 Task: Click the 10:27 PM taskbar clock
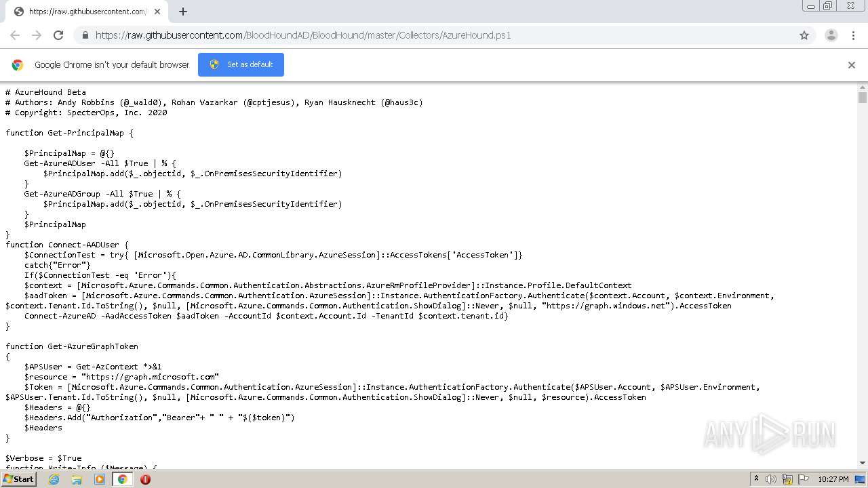[833, 479]
